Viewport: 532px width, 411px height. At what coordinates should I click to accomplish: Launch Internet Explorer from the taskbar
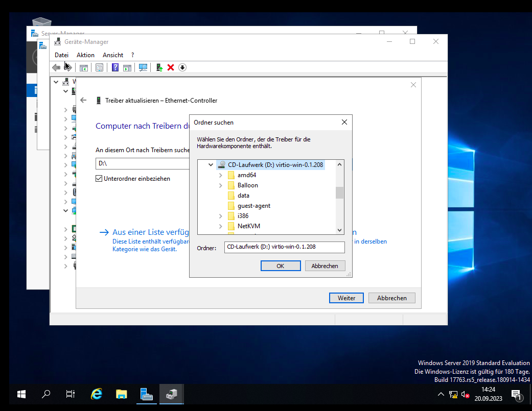tap(97, 394)
